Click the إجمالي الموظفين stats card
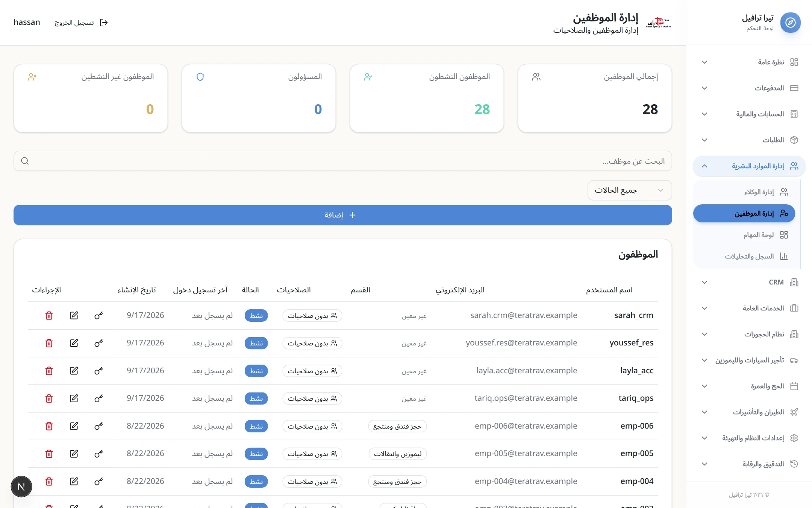The height and width of the screenshot is (508, 812). click(x=595, y=98)
